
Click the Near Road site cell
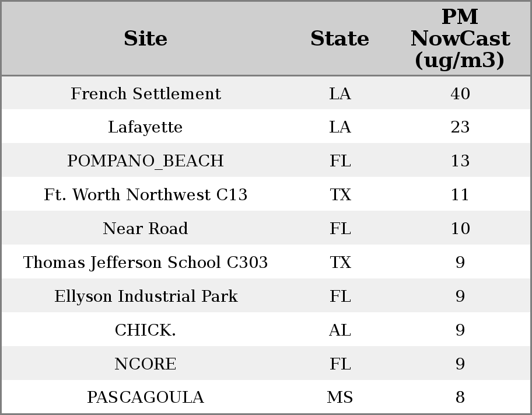(x=145, y=229)
